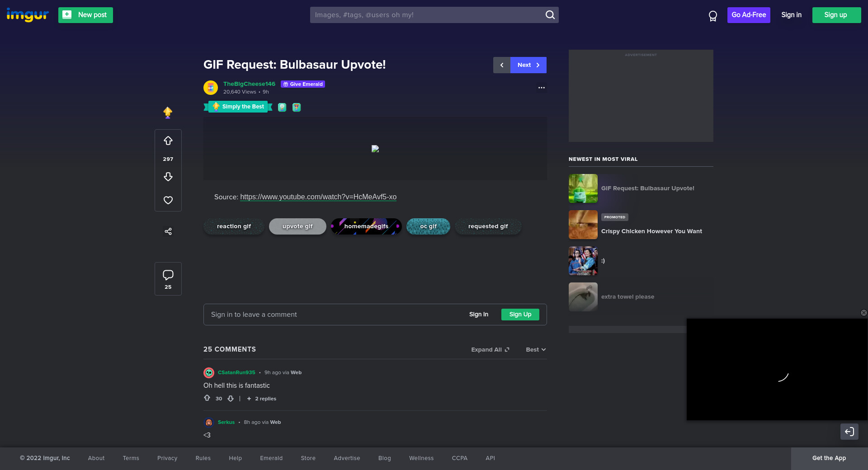Select the homemadegifs tag
This screenshot has height=470, width=868.
click(366, 226)
